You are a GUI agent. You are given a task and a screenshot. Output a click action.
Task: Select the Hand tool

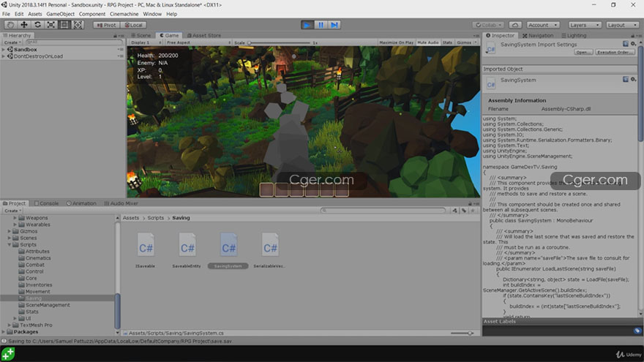pyautogui.click(x=11, y=25)
